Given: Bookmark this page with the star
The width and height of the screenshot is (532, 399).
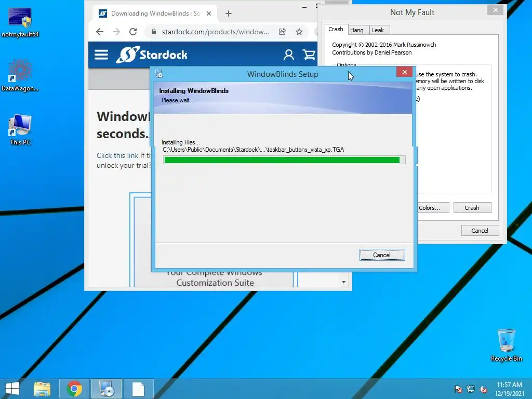Looking at the screenshot, I should click(299, 32).
